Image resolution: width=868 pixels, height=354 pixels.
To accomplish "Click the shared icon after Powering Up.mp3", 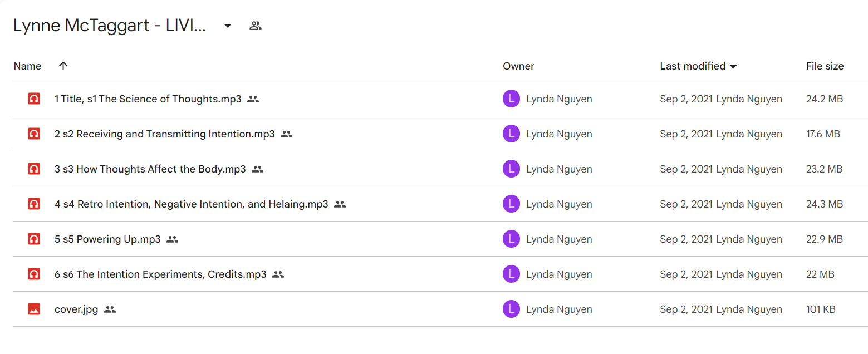I will click(x=173, y=239).
